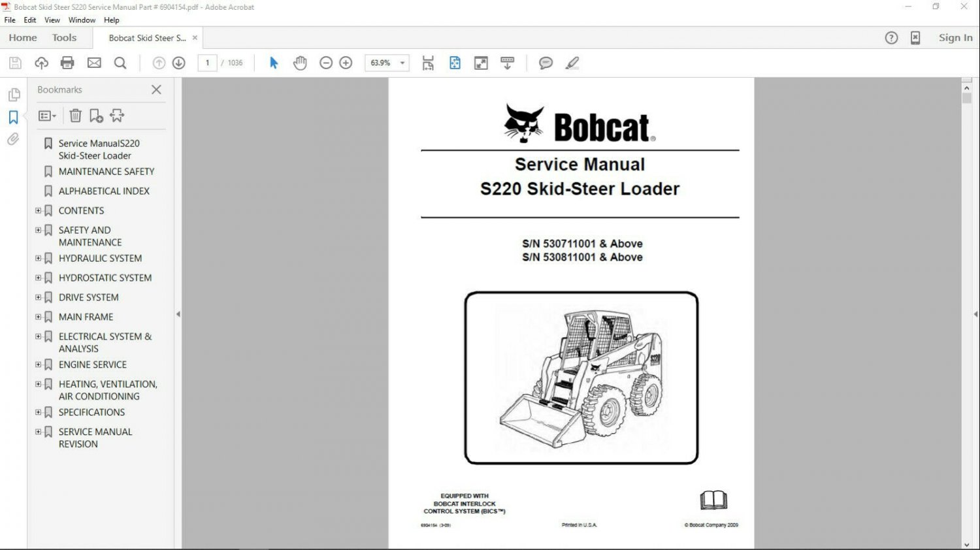Click the scroll up arrow

pyautogui.click(x=967, y=87)
